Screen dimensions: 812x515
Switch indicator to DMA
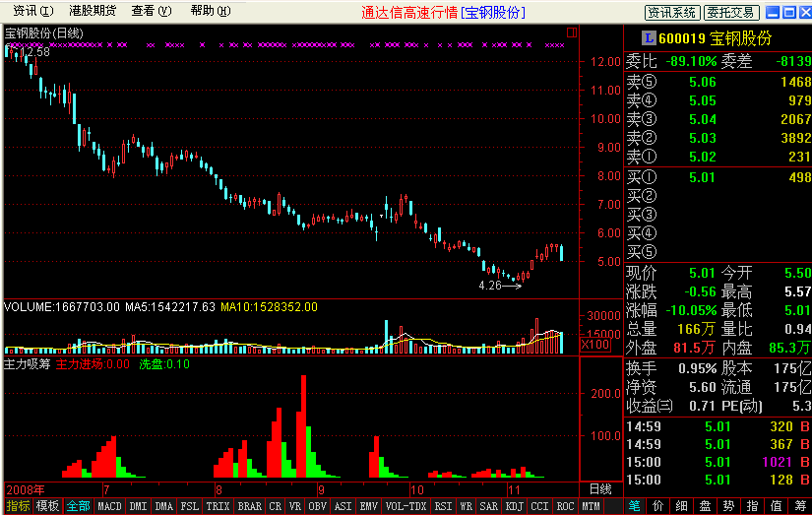pos(163,506)
